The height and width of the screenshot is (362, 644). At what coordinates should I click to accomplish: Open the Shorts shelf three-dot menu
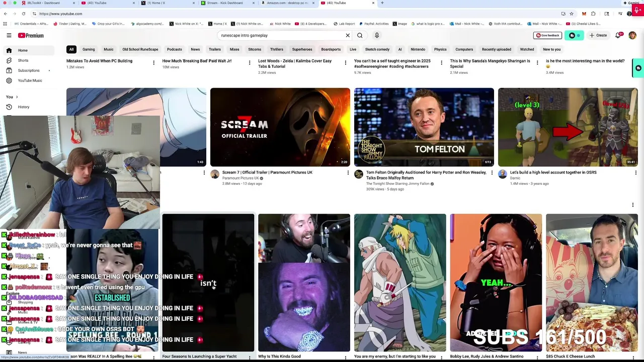(x=633, y=205)
